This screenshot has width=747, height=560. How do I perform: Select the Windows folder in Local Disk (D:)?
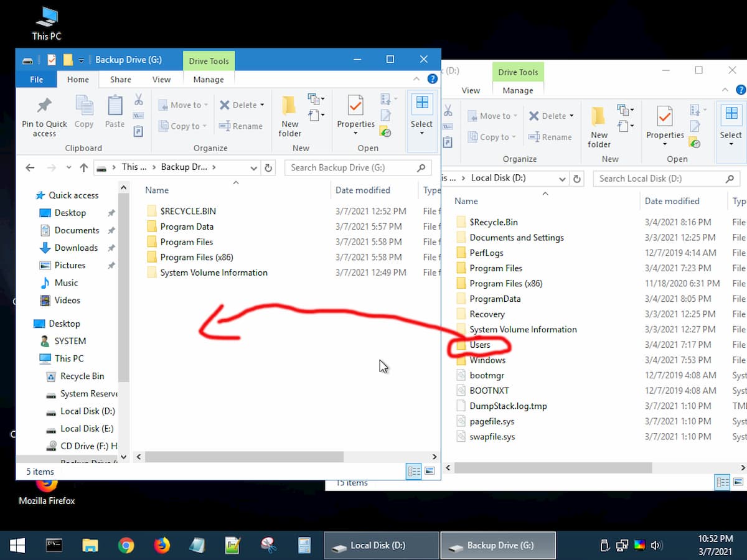[x=487, y=360]
